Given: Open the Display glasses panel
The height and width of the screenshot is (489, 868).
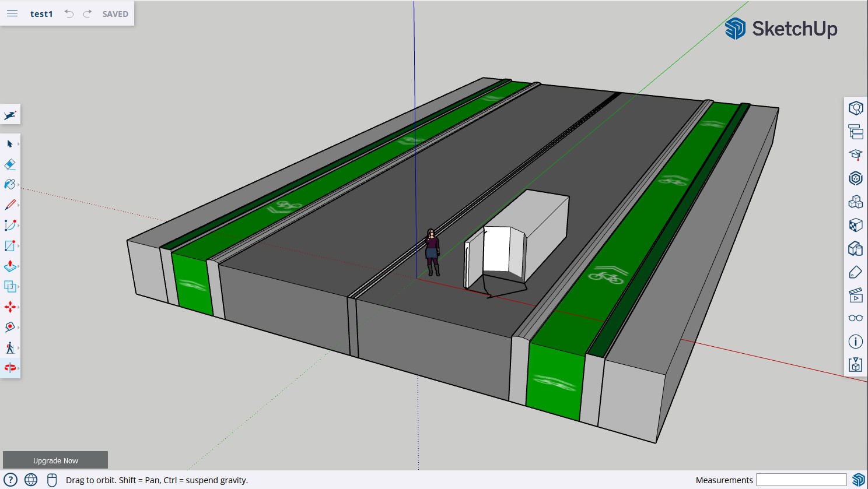Looking at the screenshot, I should 855,318.
